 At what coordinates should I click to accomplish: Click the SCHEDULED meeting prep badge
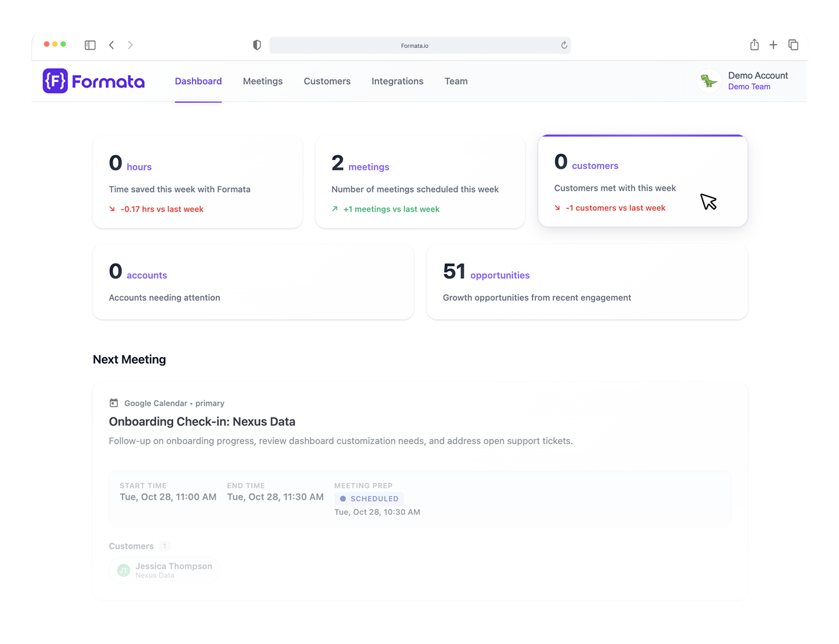[x=369, y=498]
